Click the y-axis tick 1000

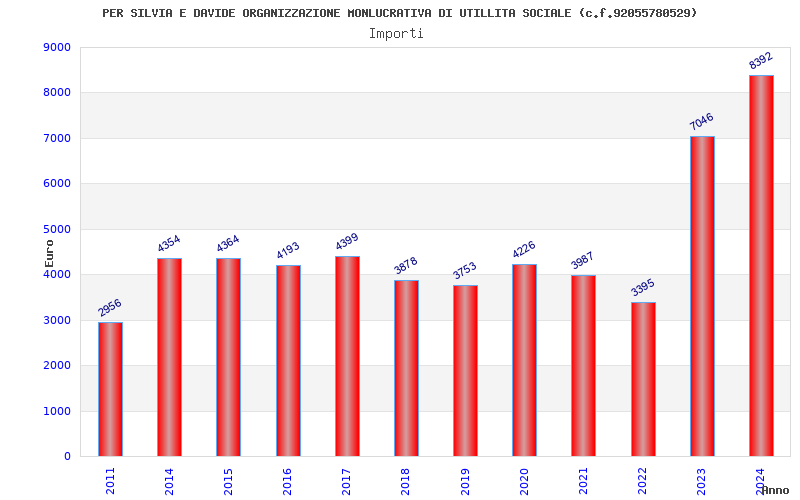[x=57, y=411]
